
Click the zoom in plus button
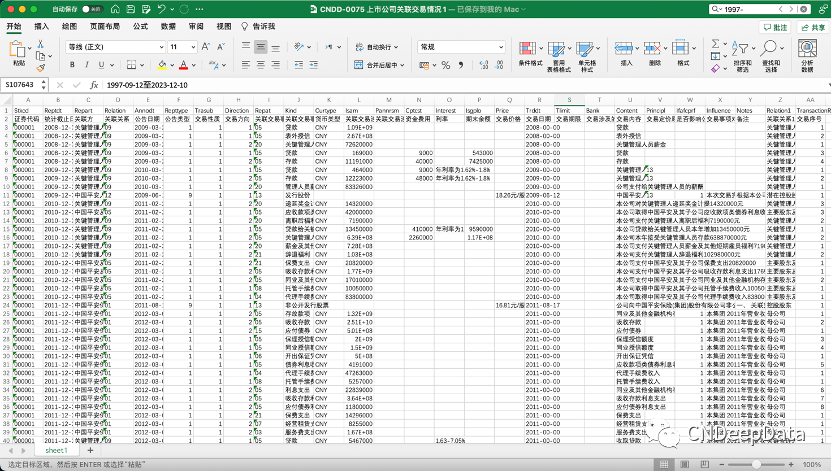click(791, 464)
